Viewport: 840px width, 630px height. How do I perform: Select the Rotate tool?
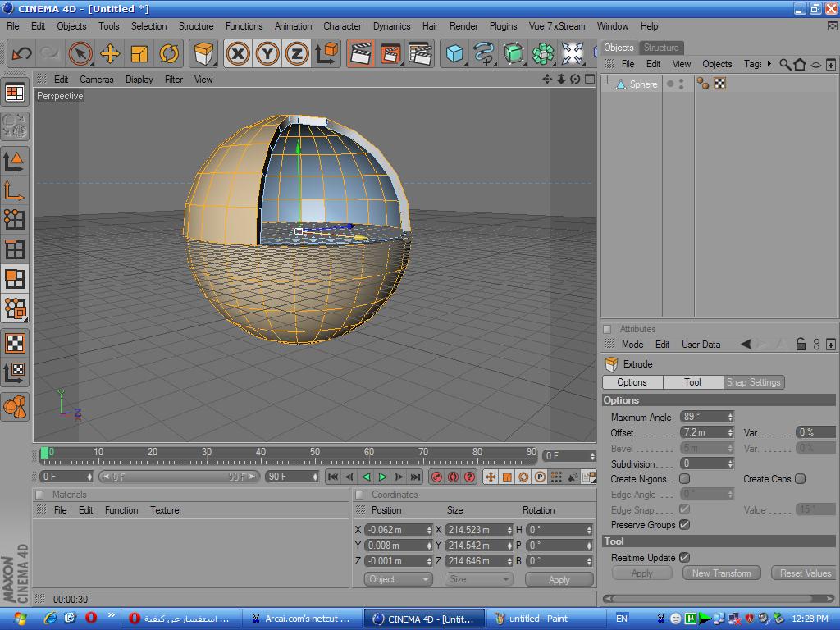(x=169, y=53)
